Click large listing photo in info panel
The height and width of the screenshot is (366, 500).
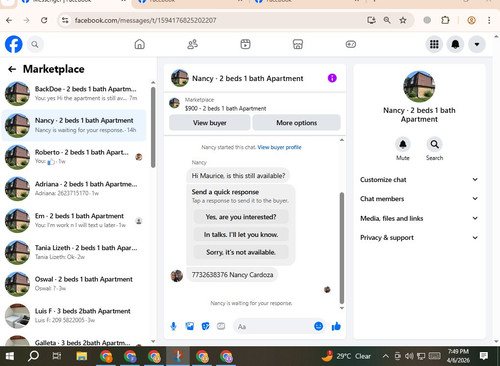tap(419, 86)
